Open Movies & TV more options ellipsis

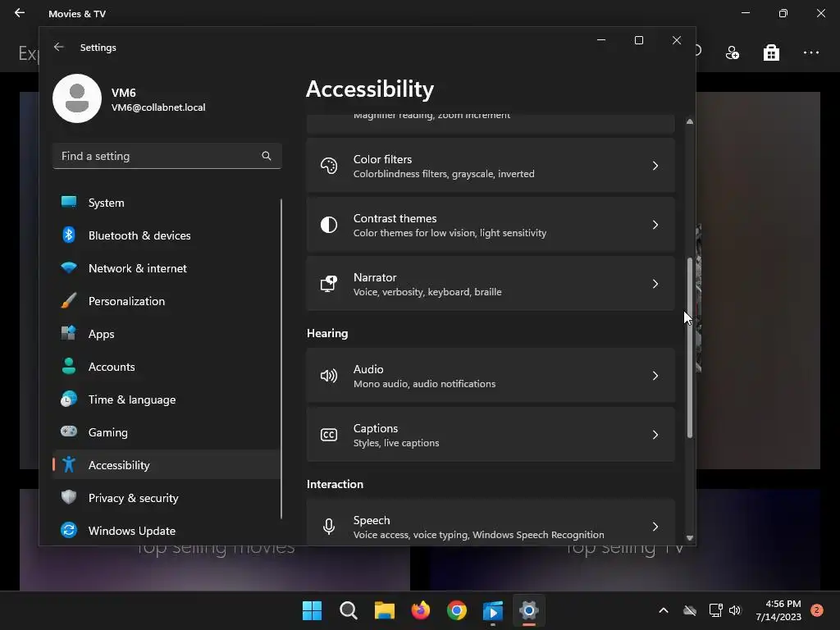(811, 52)
